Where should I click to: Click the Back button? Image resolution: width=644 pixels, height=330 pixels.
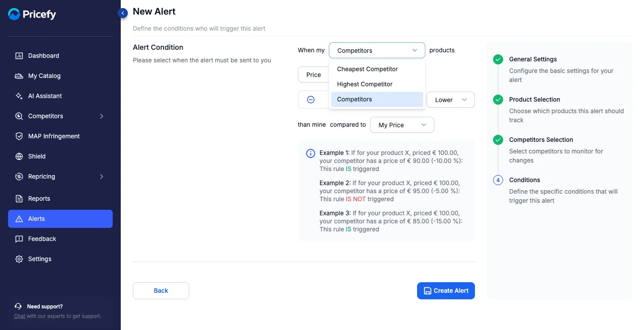(161, 291)
